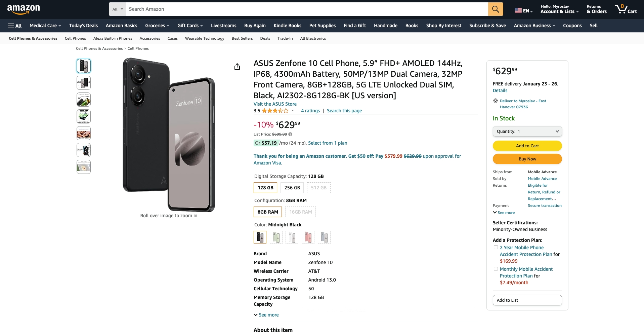The width and height of the screenshot is (644, 334).
Task: Click the US flag language icon
Action: click(518, 11)
